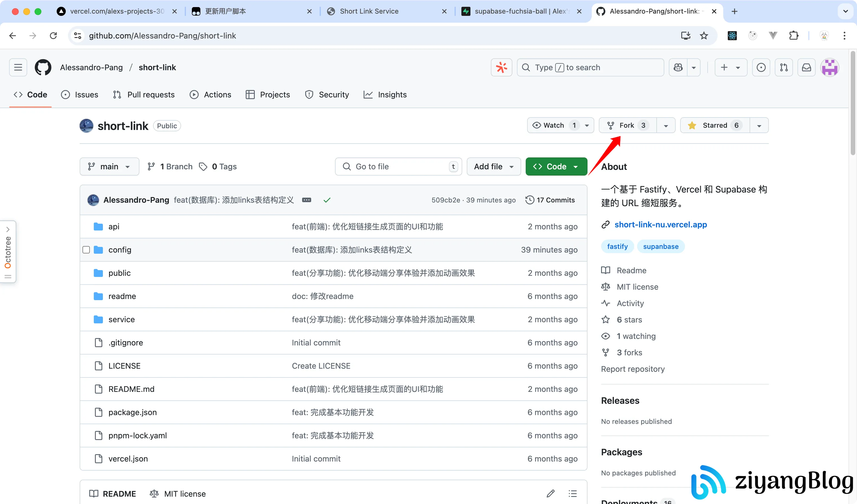Open the Actions tab
Image resolution: width=857 pixels, height=504 pixels.
(211, 95)
